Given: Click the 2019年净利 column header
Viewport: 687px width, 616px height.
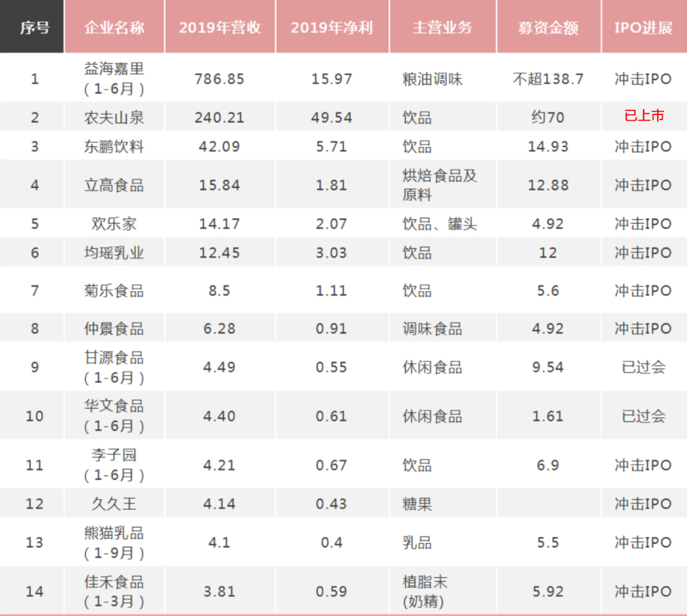Looking at the screenshot, I should tap(332, 27).
